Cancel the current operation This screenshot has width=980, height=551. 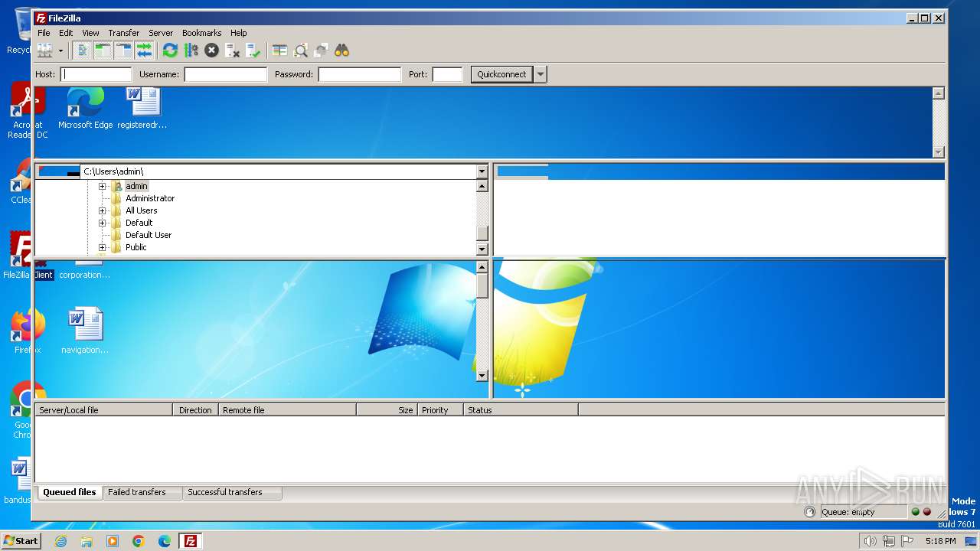pyautogui.click(x=211, y=51)
